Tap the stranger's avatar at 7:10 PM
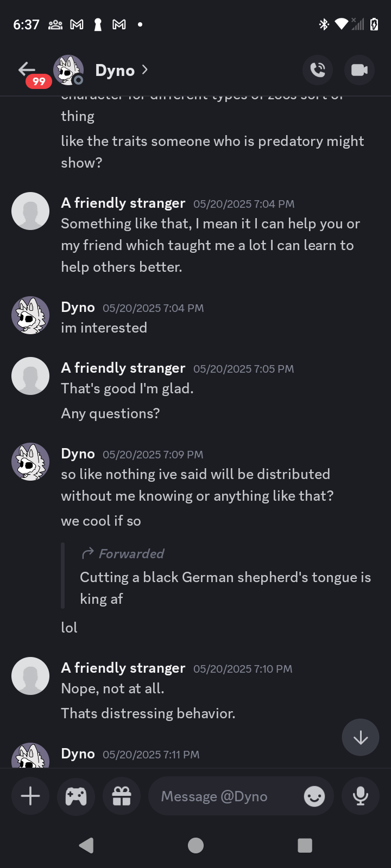This screenshot has width=391, height=868. tap(30, 676)
